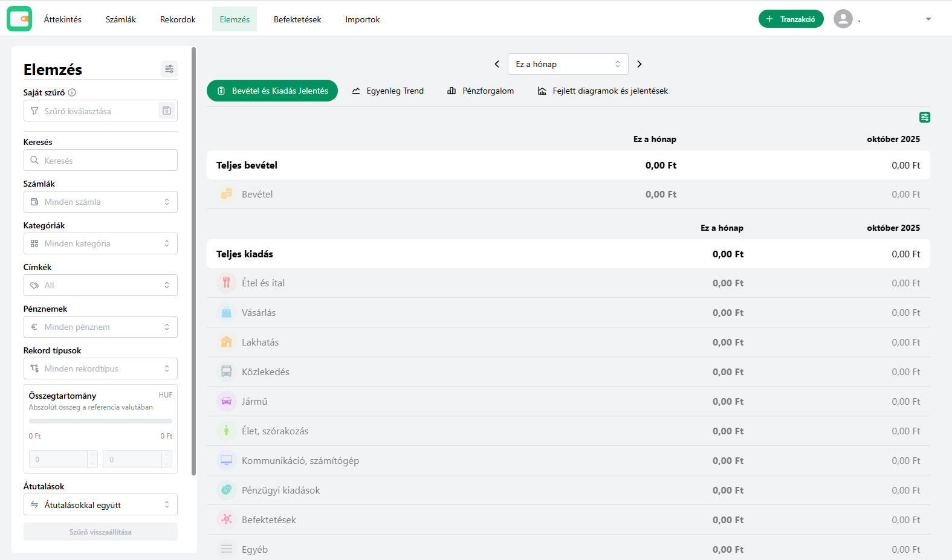Click the Jármű car category icon
952x560 pixels.
pos(226,401)
